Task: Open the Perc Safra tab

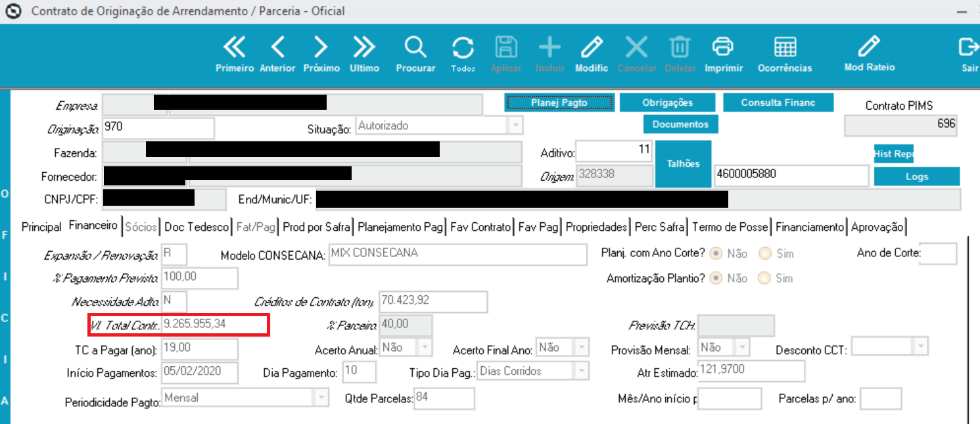Action: [x=659, y=227]
